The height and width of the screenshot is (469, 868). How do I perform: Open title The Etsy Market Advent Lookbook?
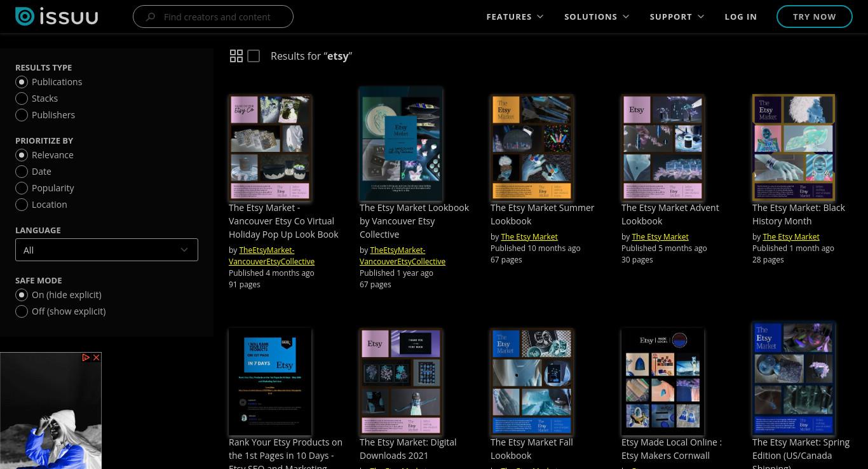coord(670,214)
